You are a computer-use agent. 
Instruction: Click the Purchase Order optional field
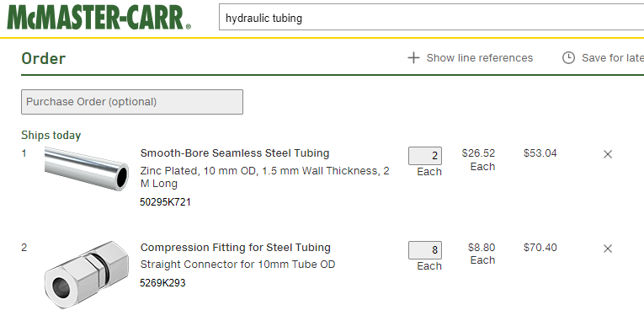[132, 102]
